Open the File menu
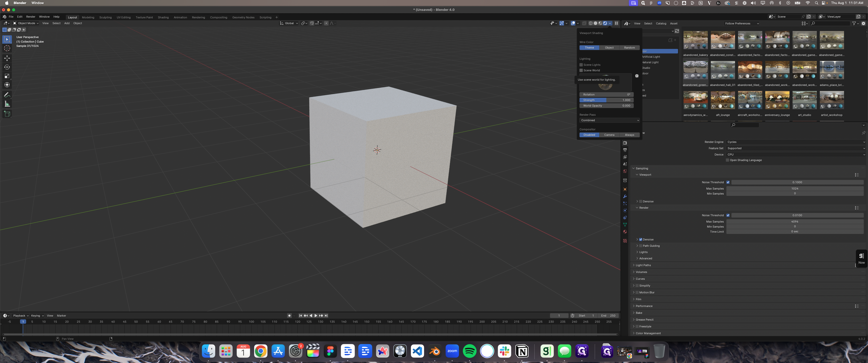868x363 pixels. 11,17
